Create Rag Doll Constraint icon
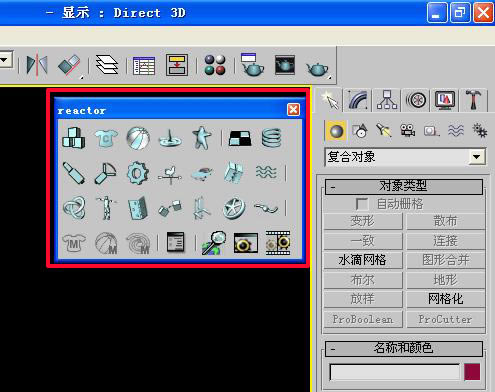Image resolution: width=495 pixels, height=392 pixels. pyautogui.click(x=106, y=208)
